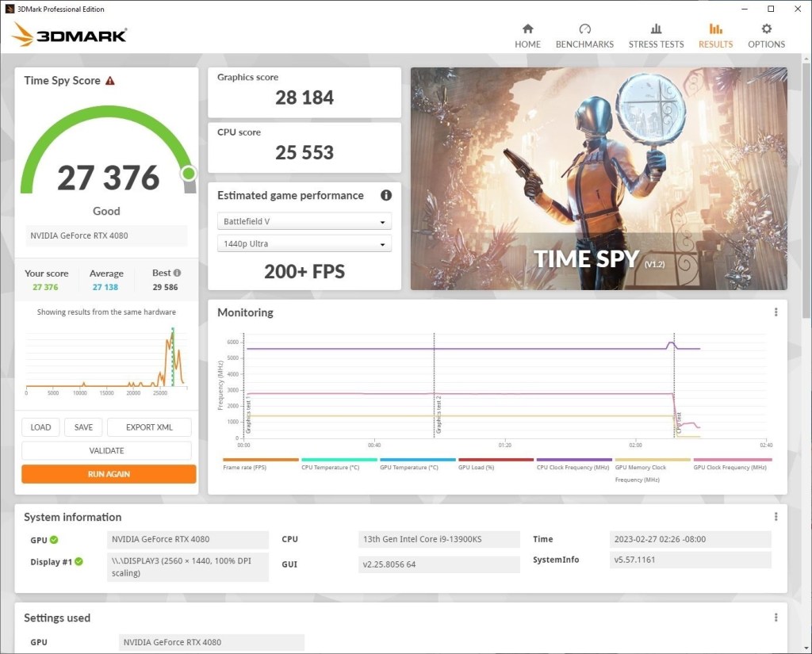Screen dimensions: 812x654
Task: Click the Stress Tests chart icon
Action: pyautogui.click(x=656, y=29)
